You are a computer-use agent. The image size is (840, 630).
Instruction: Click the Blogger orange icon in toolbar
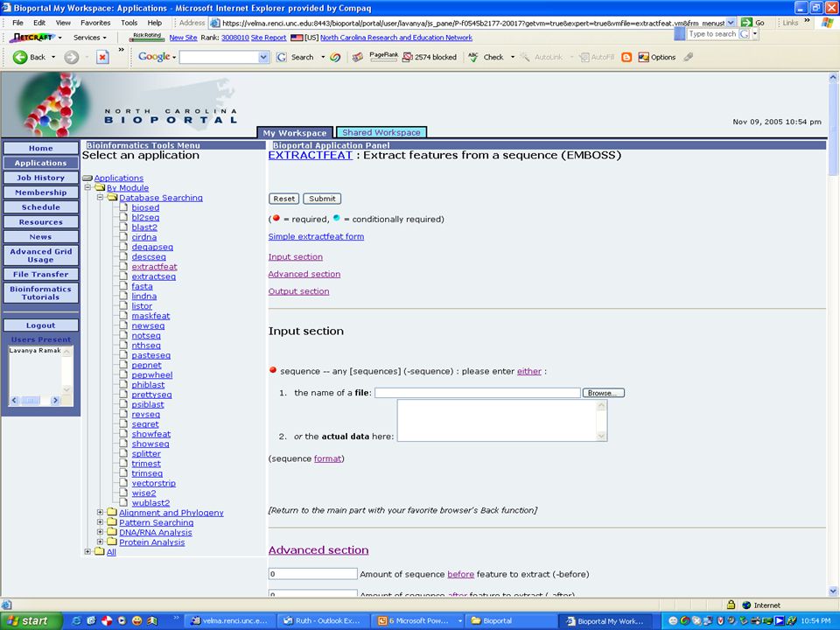(x=626, y=58)
